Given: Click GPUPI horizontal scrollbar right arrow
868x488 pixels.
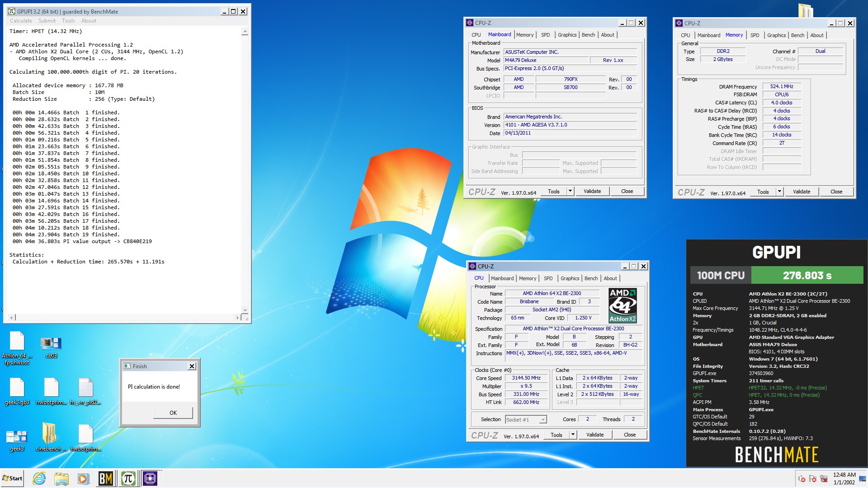Looking at the screenshot, I should 237,318.
